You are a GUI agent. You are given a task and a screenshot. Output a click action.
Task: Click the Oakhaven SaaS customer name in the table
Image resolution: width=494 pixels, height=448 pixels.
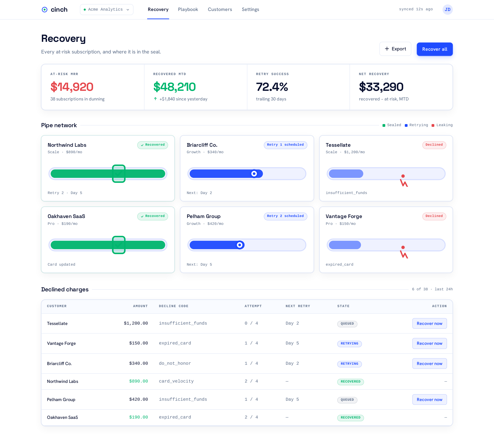tap(62, 417)
